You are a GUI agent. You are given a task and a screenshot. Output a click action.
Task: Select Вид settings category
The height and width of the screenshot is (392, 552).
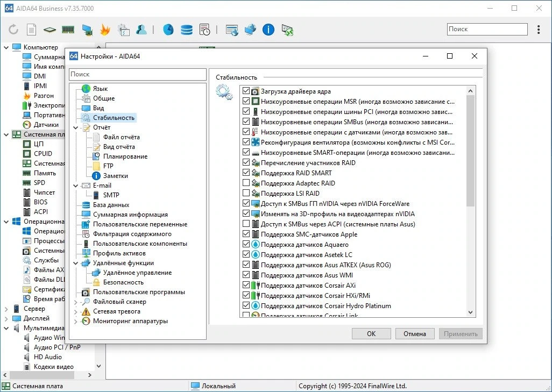click(98, 108)
